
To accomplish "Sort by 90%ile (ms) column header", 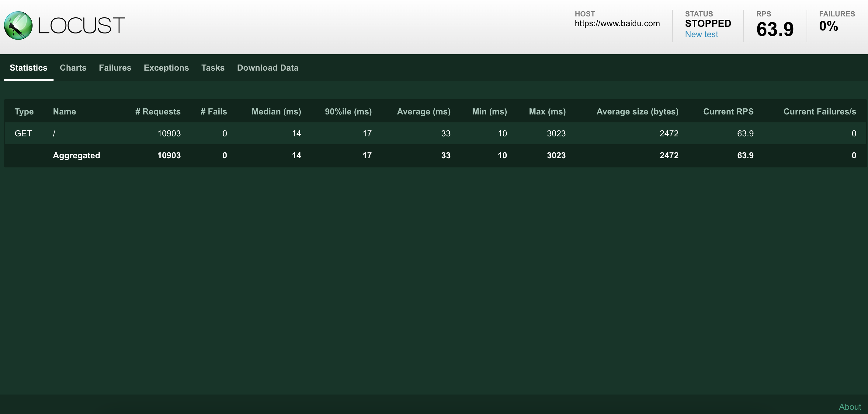I will pyautogui.click(x=348, y=112).
